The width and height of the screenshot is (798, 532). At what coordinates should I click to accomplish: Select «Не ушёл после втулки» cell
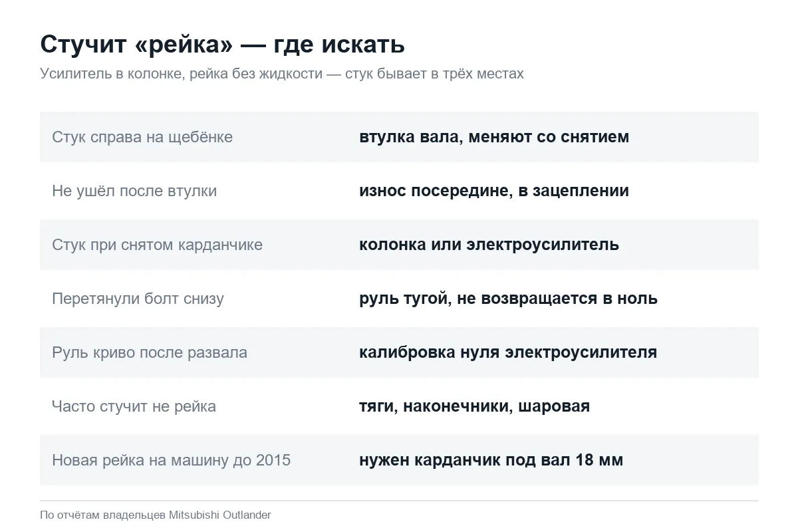(134, 191)
